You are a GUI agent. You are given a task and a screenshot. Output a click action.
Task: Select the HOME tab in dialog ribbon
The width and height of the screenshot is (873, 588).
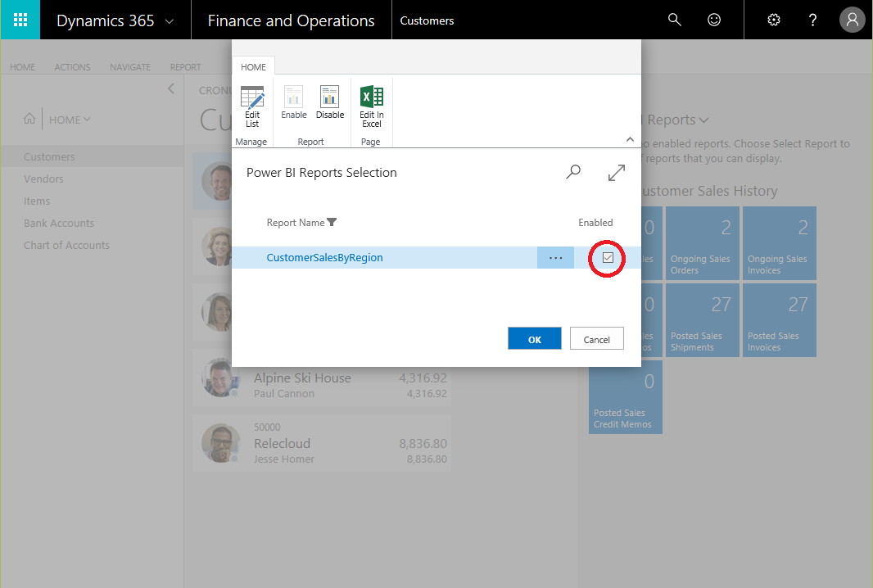(253, 67)
